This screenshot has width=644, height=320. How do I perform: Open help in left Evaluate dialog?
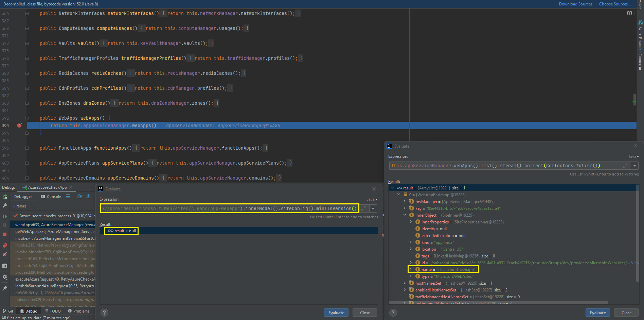(x=104, y=313)
